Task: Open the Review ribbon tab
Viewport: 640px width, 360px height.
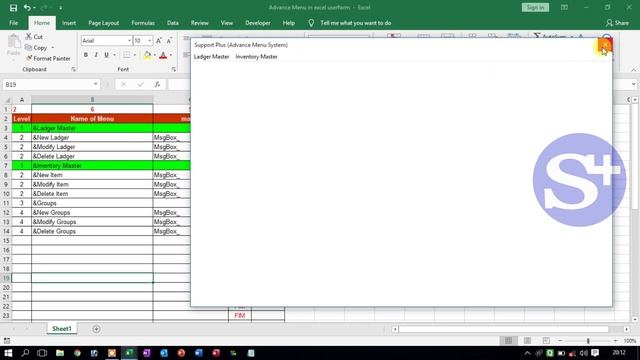Action: coord(200,23)
